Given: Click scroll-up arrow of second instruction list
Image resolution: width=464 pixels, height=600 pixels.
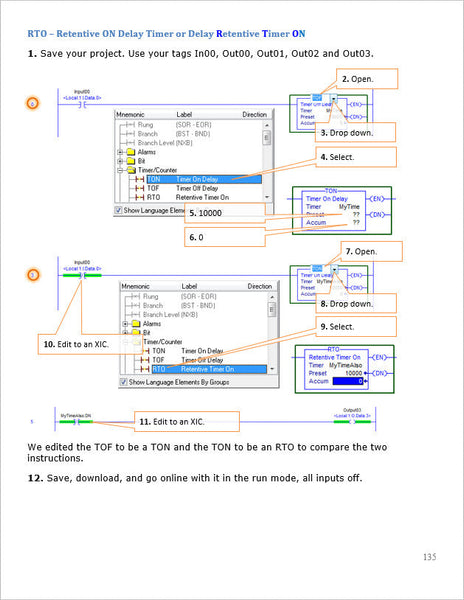Looking at the screenshot, I should [272, 297].
